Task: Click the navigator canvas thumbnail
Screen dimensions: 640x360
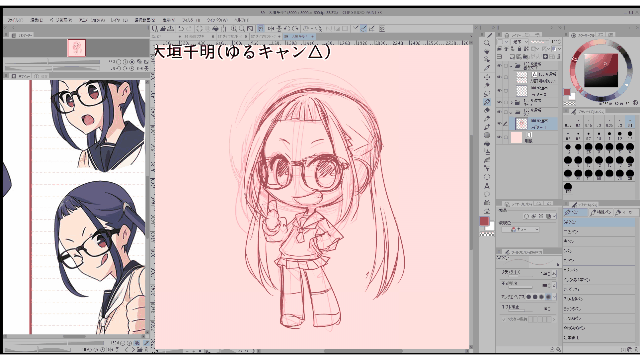Action: coord(76,48)
